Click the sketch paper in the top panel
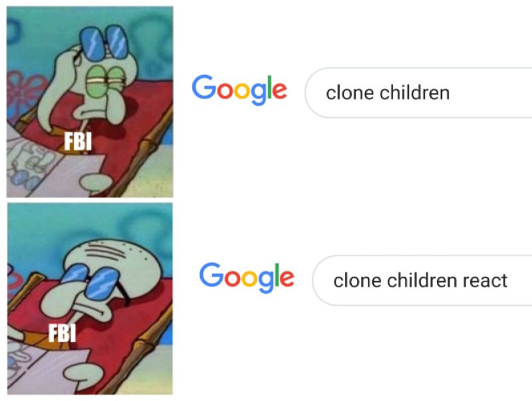This screenshot has width=532, height=401. coord(51,170)
